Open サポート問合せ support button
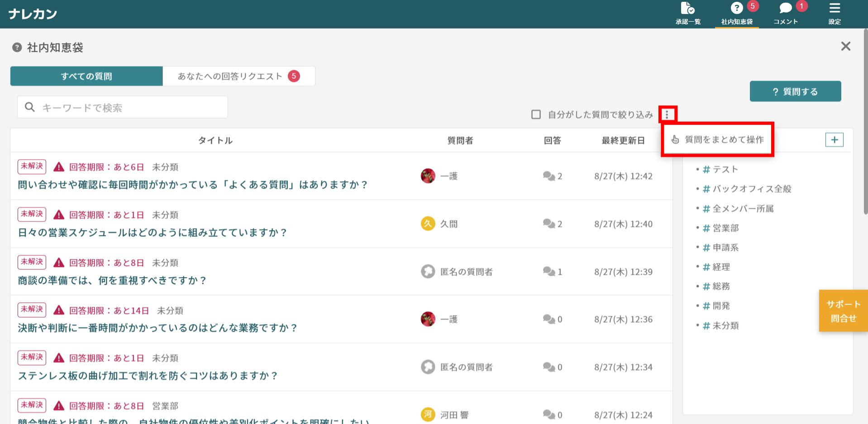This screenshot has width=868, height=424. click(843, 311)
